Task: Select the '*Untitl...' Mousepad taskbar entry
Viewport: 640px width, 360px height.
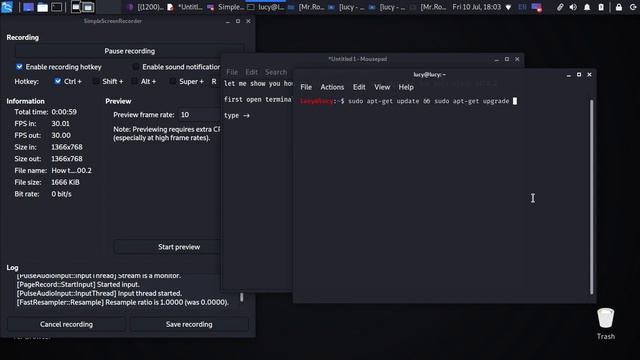Action: click(x=185, y=7)
